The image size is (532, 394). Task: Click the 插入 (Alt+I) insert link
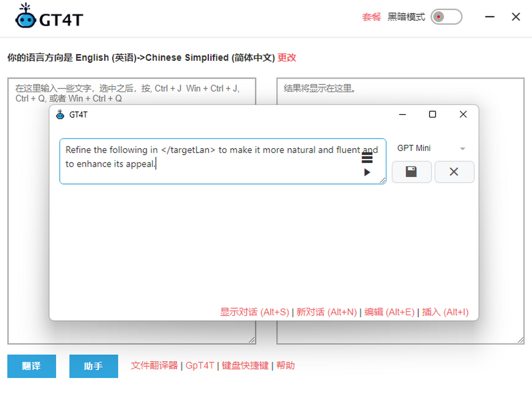click(445, 312)
